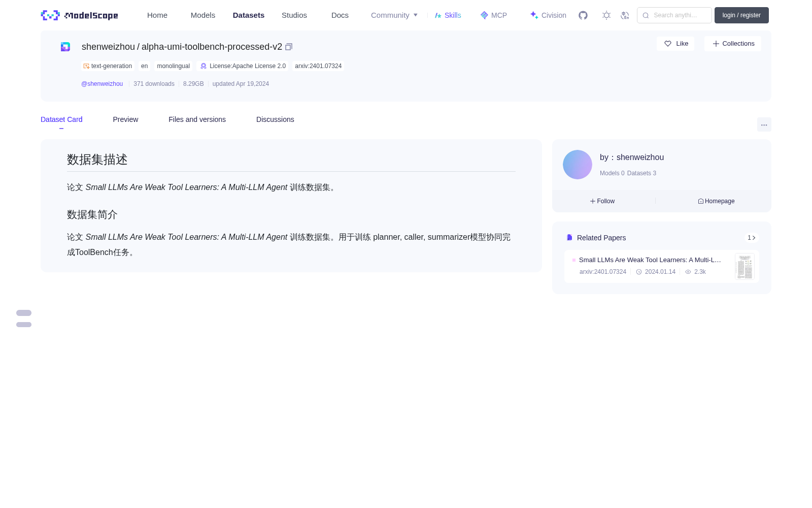Focus the Search anything input field
Screen dimensions: 812x508
click(674, 15)
